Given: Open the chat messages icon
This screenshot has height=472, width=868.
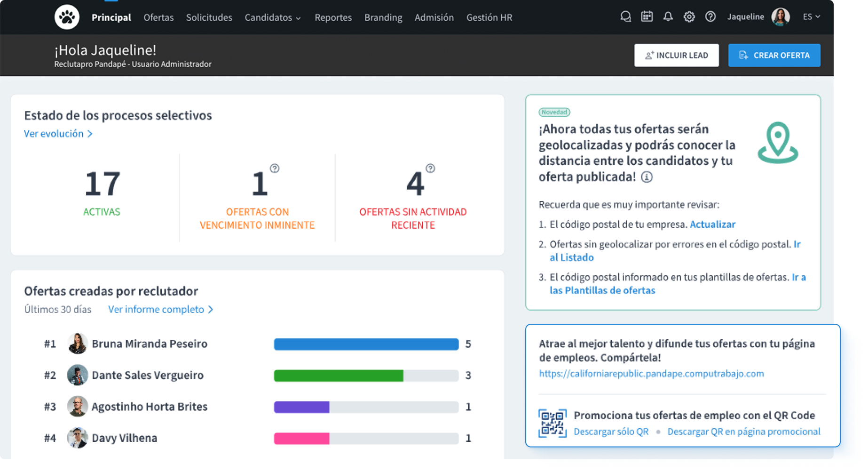Looking at the screenshot, I should tap(625, 17).
